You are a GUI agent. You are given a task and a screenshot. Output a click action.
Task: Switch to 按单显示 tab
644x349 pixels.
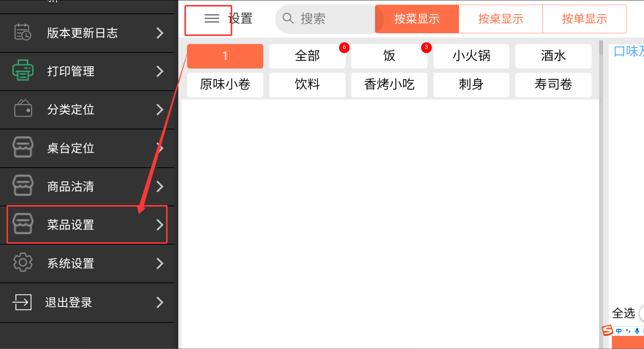584,19
